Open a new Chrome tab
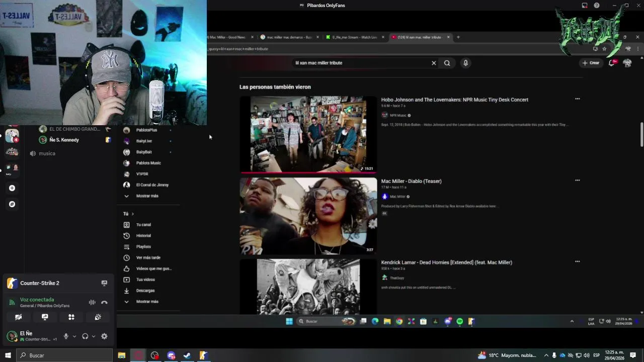Image resolution: width=644 pixels, height=362 pixels. tap(458, 37)
